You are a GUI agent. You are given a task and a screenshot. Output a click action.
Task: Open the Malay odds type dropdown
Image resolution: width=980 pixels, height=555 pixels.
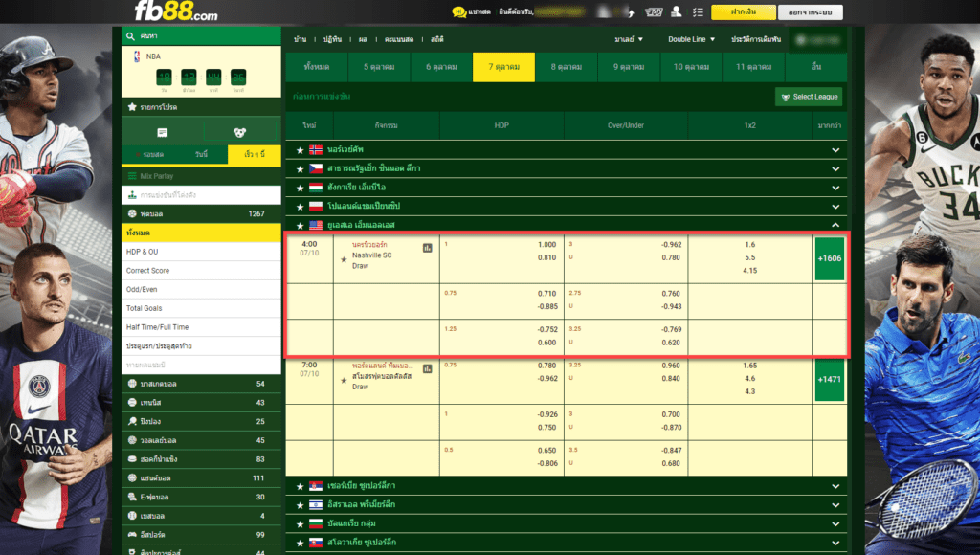pyautogui.click(x=629, y=39)
